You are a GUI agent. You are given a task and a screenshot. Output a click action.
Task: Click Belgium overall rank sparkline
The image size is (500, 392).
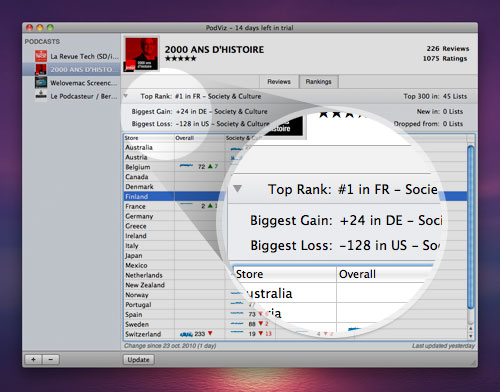coord(186,166)
